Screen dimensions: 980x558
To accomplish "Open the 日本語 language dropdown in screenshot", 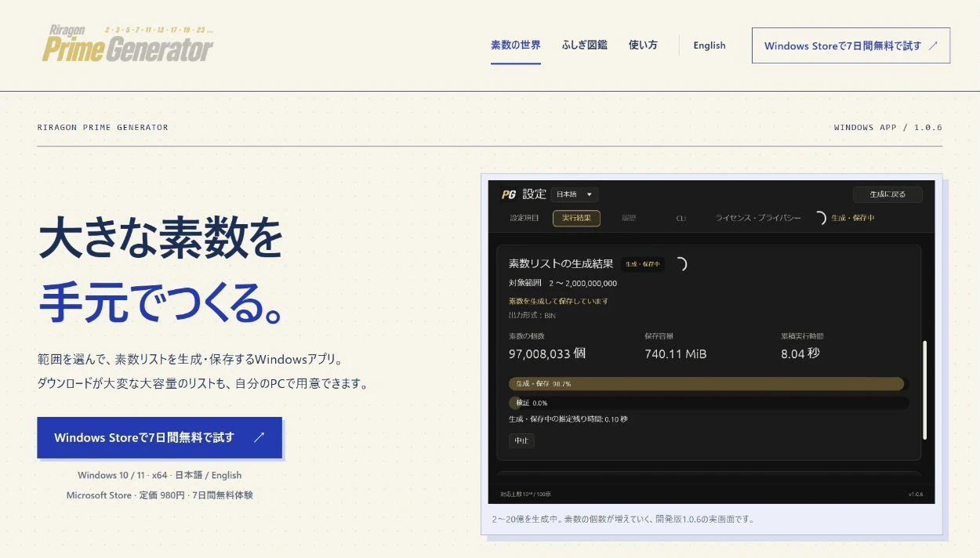I will pyautogui.click(x=575, y=194).
